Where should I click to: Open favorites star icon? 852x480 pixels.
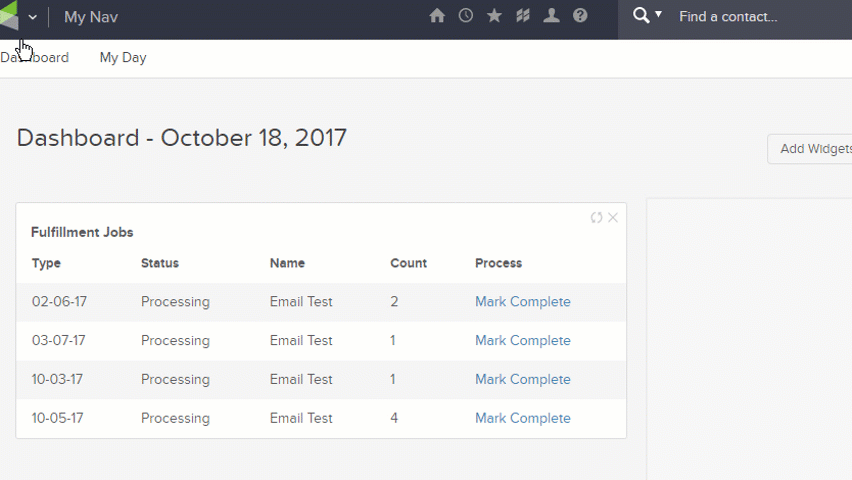coord(494,16)
